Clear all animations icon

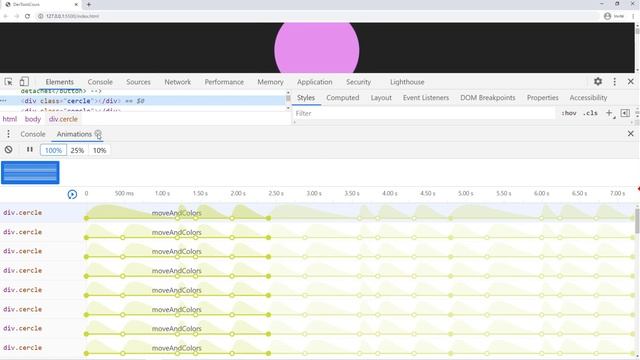9,150
